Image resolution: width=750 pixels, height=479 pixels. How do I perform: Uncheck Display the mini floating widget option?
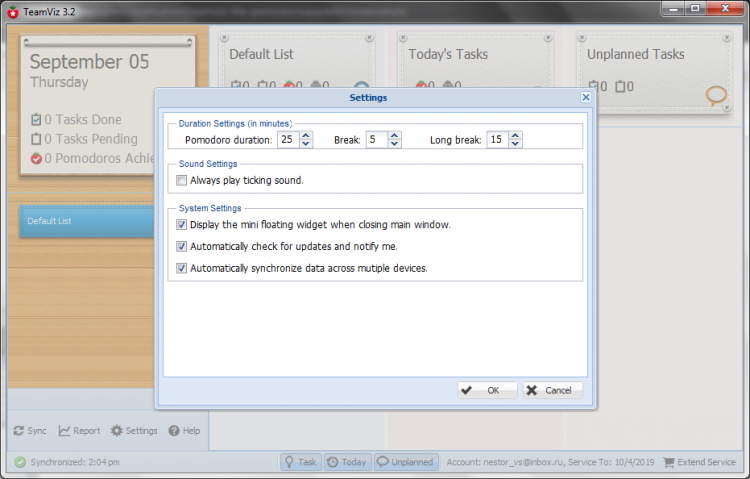click(x=181, y=224)
